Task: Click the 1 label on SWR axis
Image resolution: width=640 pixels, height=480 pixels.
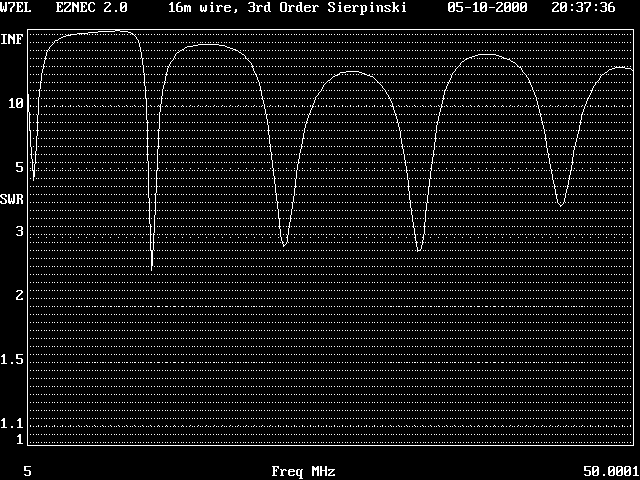Action: click(20, 440)
